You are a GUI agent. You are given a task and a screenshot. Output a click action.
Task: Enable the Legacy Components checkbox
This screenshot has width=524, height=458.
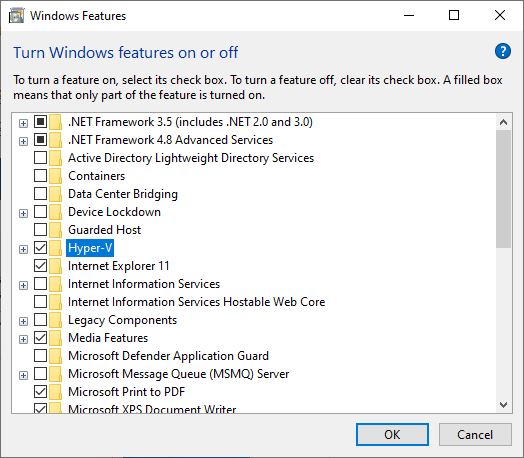point(40,320)
